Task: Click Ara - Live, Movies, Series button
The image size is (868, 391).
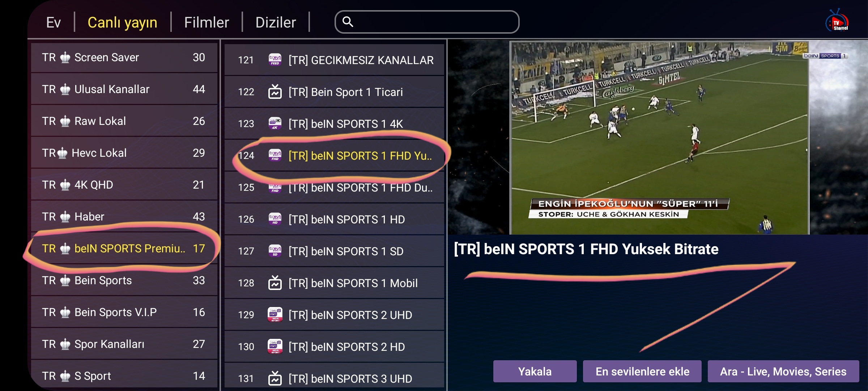Action: (x=783, y=371)
